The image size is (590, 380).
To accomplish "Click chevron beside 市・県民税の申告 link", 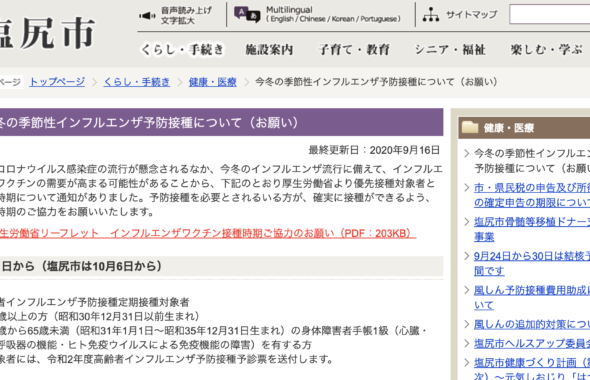I will click(x=467, y=187).
